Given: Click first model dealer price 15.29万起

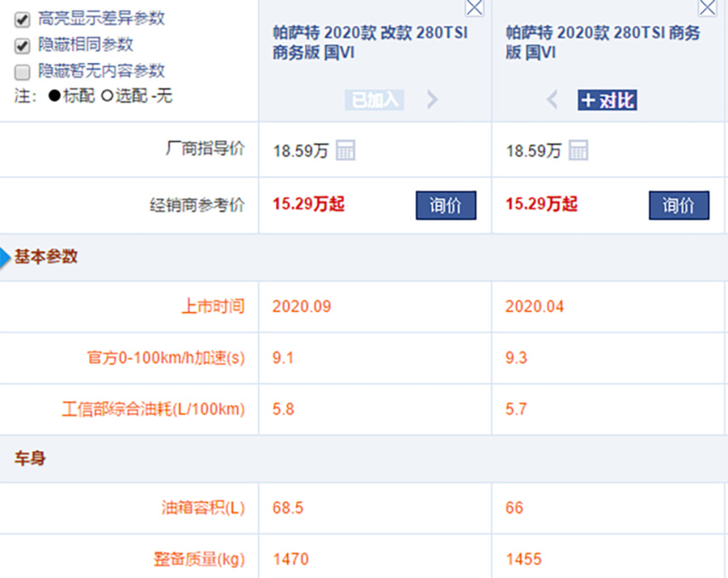Looking at the screenshot, I should [x=308, y=204].
